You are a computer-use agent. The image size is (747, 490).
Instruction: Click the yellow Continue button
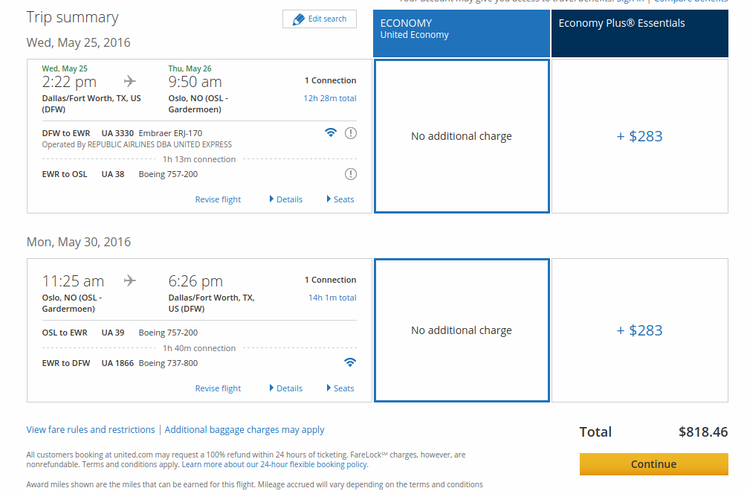point(654,464)
